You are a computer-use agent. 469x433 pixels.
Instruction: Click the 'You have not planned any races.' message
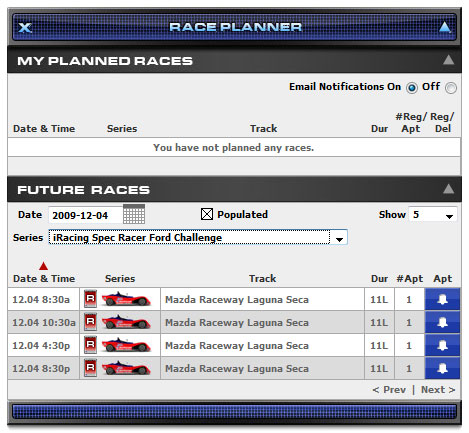tap(234, 147)
